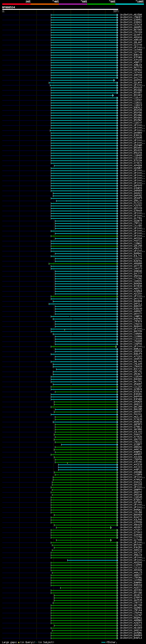Click the red ~20% identity legend segment
Screen dimensions: 146x644
(x=16, y=4)
